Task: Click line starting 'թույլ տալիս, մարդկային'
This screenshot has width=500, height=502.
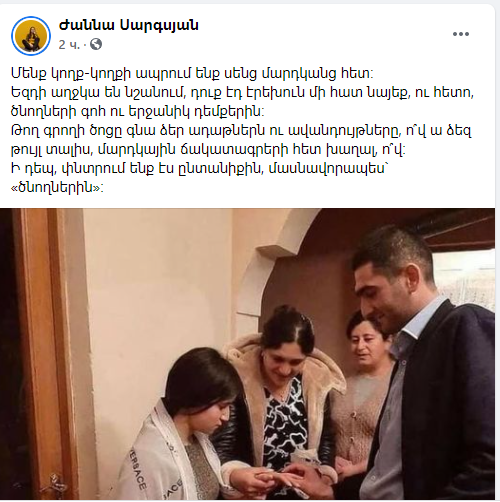Action: pos(208,150)
